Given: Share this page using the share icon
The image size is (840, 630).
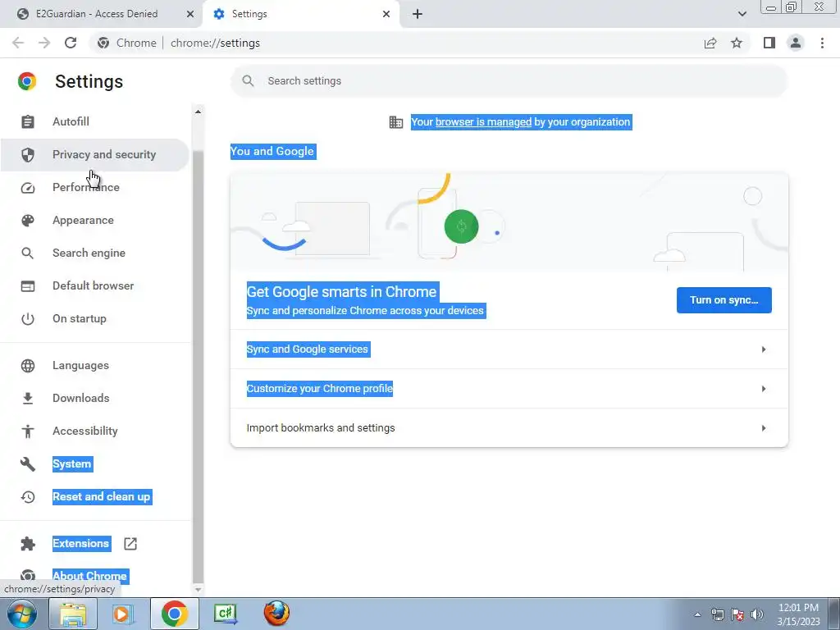Looking at the screenshot, I should [710, 43].
